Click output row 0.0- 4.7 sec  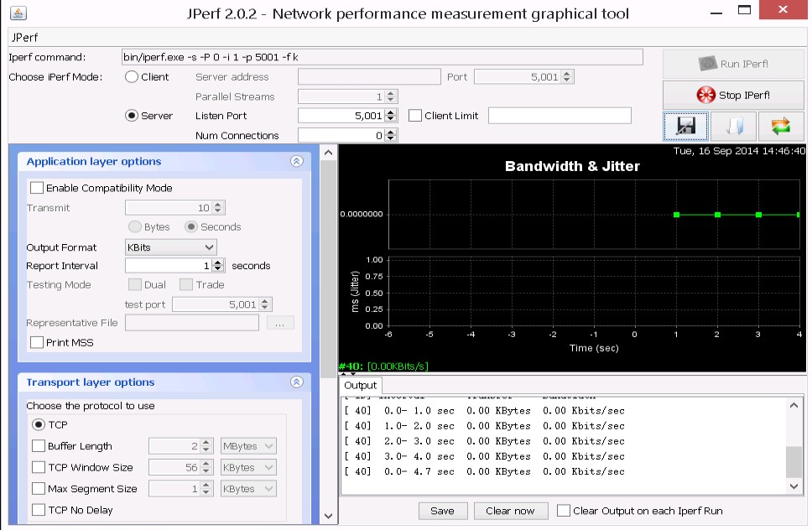point(485,471)
